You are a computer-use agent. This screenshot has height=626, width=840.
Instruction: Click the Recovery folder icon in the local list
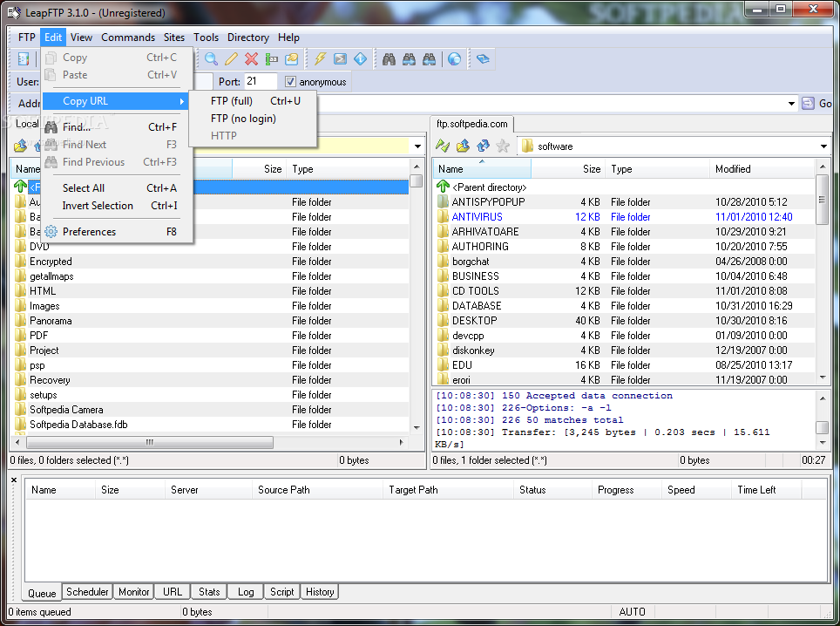click(20, 380)
